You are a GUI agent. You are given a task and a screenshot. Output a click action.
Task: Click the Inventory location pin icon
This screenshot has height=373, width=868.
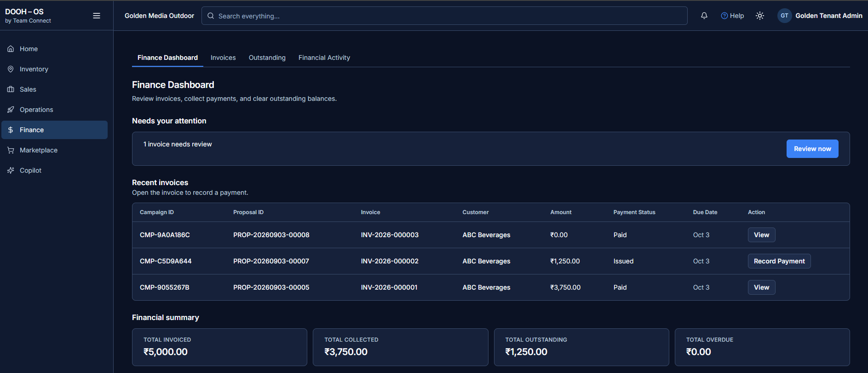11,69
